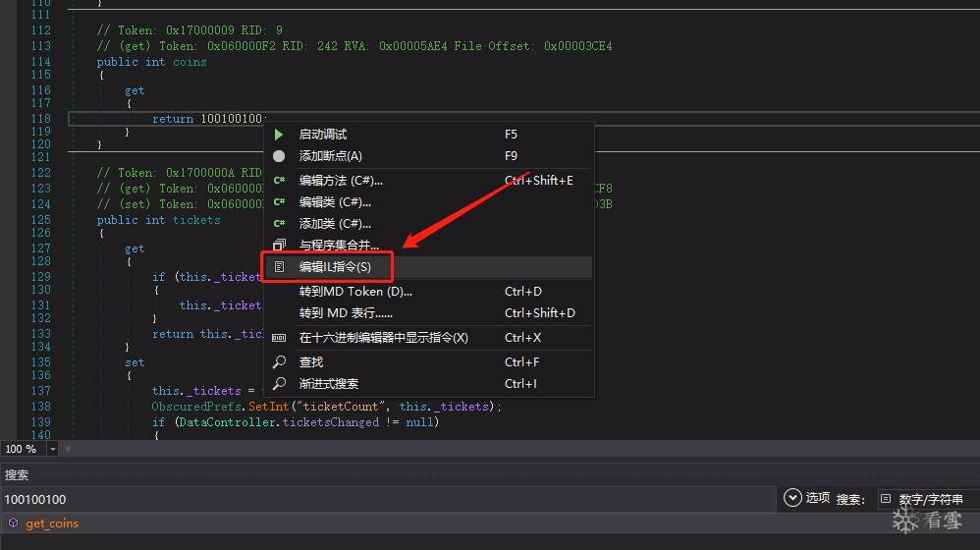Click the hex editor icon 在十六进制编辑器中显示指令

pyautogui.click(x=279, y=338)
